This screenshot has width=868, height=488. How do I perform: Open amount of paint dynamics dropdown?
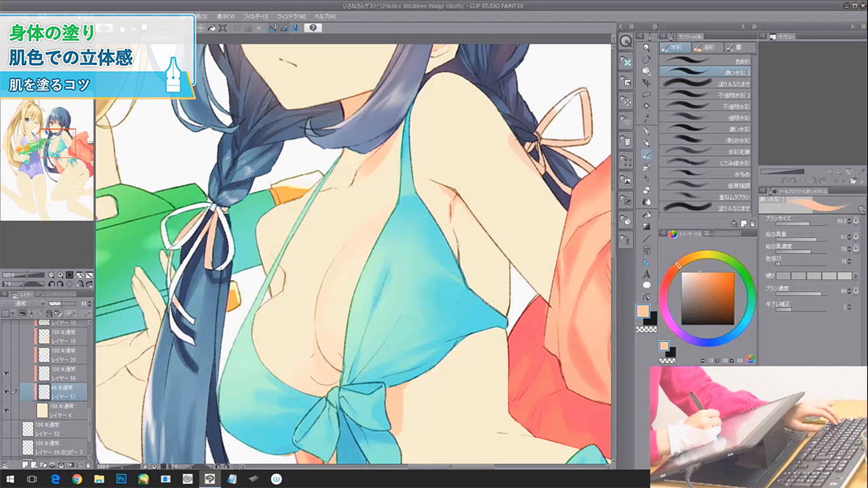(x=856, y=237)
